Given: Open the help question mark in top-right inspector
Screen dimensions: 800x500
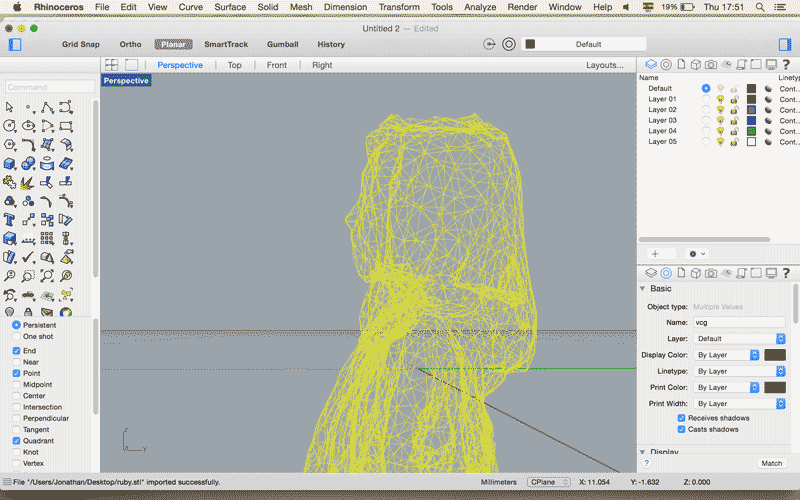Looking at the screenshot, I should [786, 64].
